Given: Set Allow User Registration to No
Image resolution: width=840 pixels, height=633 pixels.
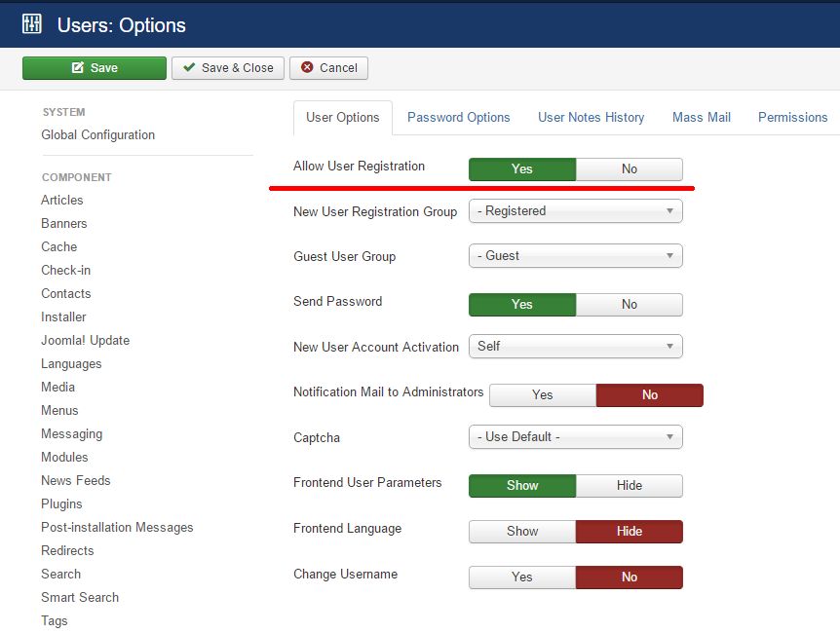Looking at the screenshot, I should [x=629, y=169].
